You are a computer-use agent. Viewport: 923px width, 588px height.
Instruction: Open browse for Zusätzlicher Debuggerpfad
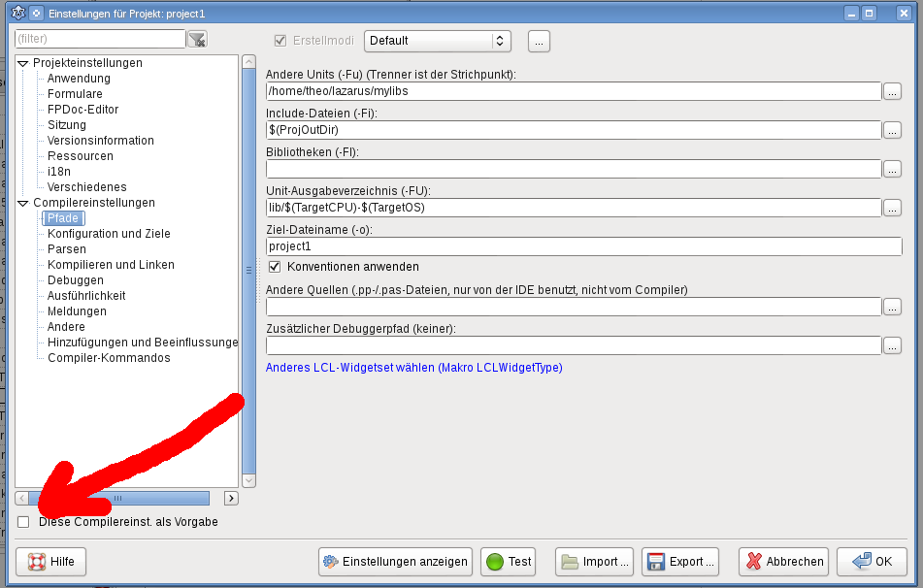pyautogui.click(x=892, y=345)
